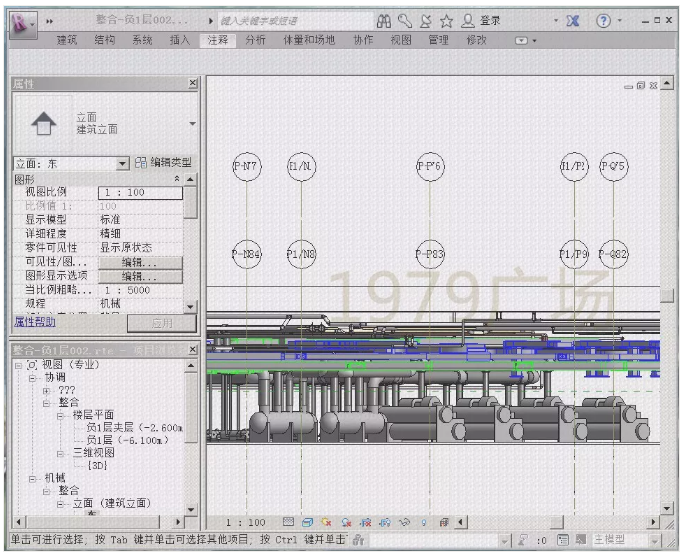Open the workset dropdown in status bar
This screenshot has height=556, width=686.
(x=504, y=541)
